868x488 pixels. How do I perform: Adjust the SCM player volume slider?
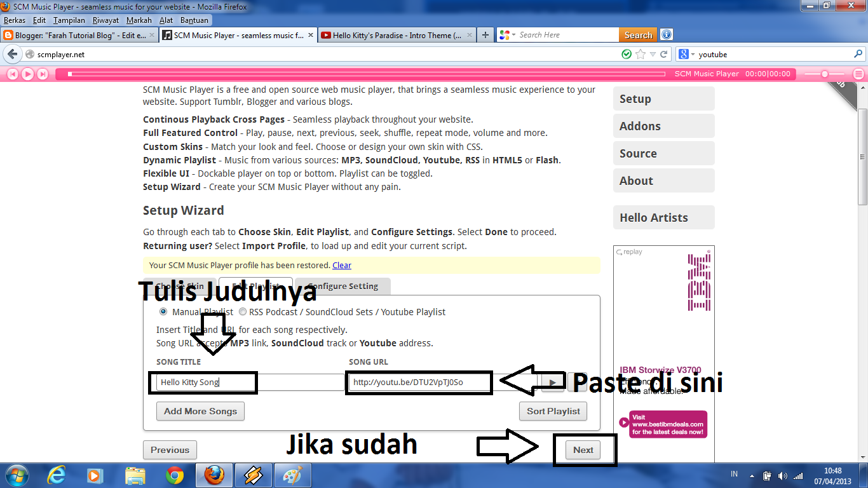click(825, 74)
